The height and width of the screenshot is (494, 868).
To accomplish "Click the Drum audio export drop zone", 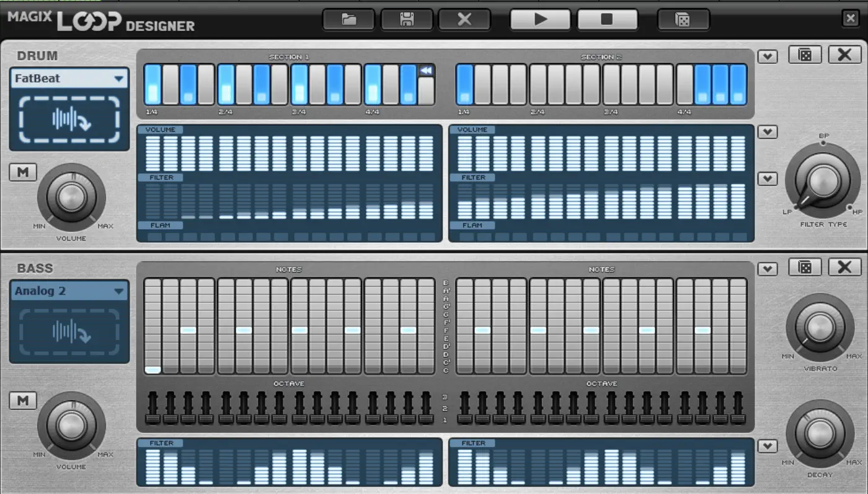I will (x=69, y=119).
